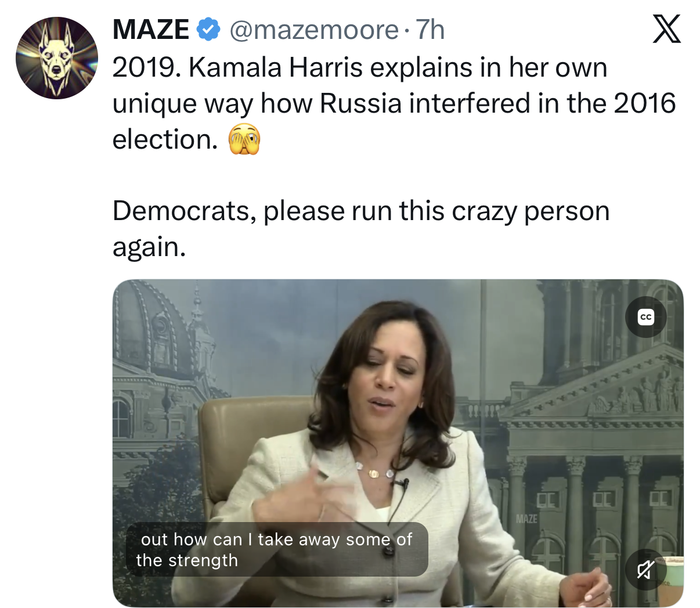Click the caption overlay text on video
The image size is (700, 608).
[276, 549]
